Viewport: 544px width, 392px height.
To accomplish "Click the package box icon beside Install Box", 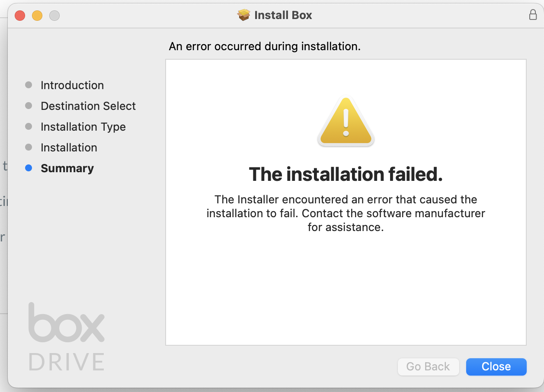I will [244, 15].
